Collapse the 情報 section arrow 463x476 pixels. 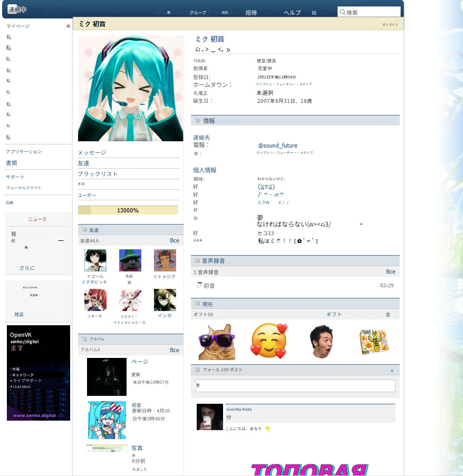[x=197, y=120]
